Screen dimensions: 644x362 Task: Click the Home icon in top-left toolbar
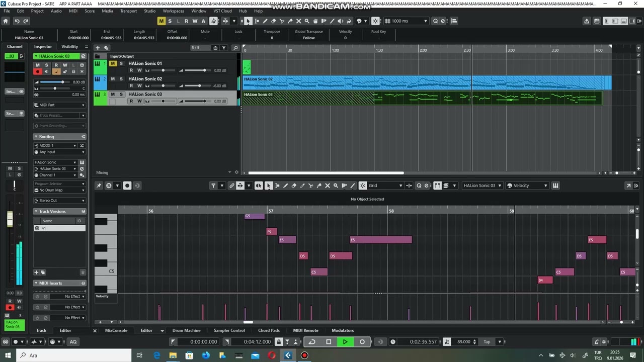click(6, 21)
